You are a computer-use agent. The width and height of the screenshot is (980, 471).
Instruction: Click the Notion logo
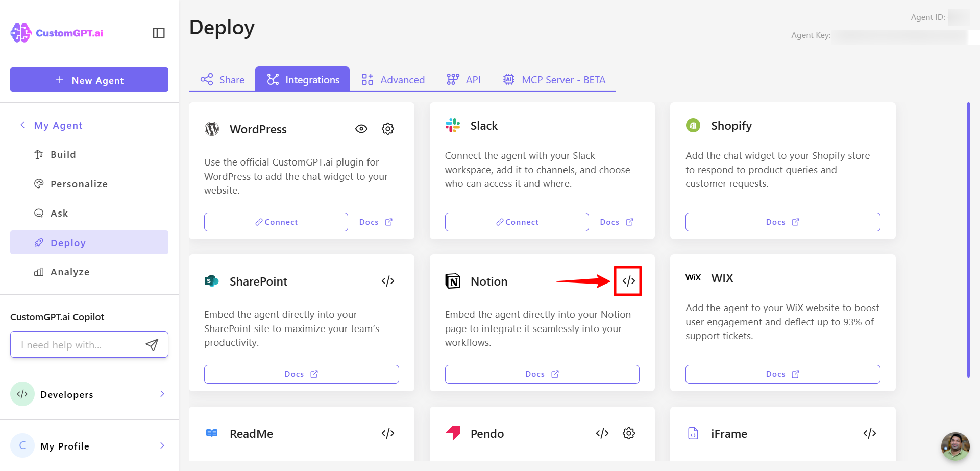point(453,281)
